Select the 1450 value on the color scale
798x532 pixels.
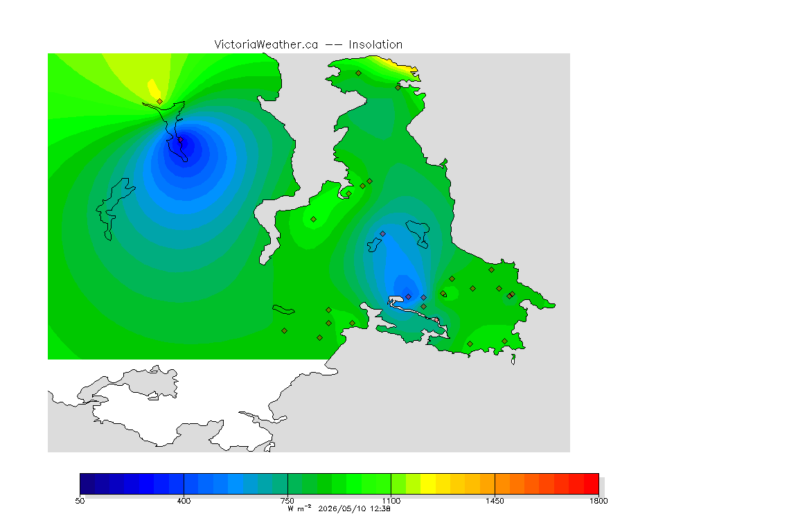click(x=495, y=501)
